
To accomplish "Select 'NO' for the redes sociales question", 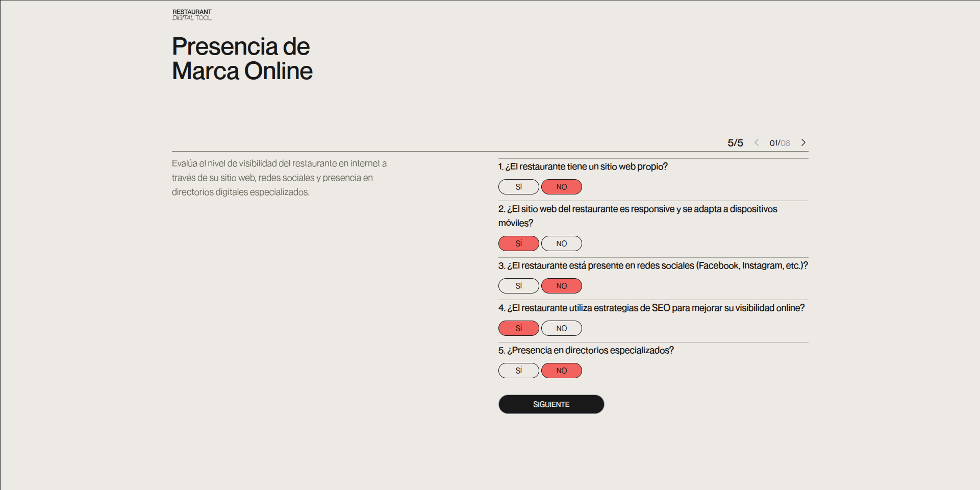I will click(x=562, y=286).
